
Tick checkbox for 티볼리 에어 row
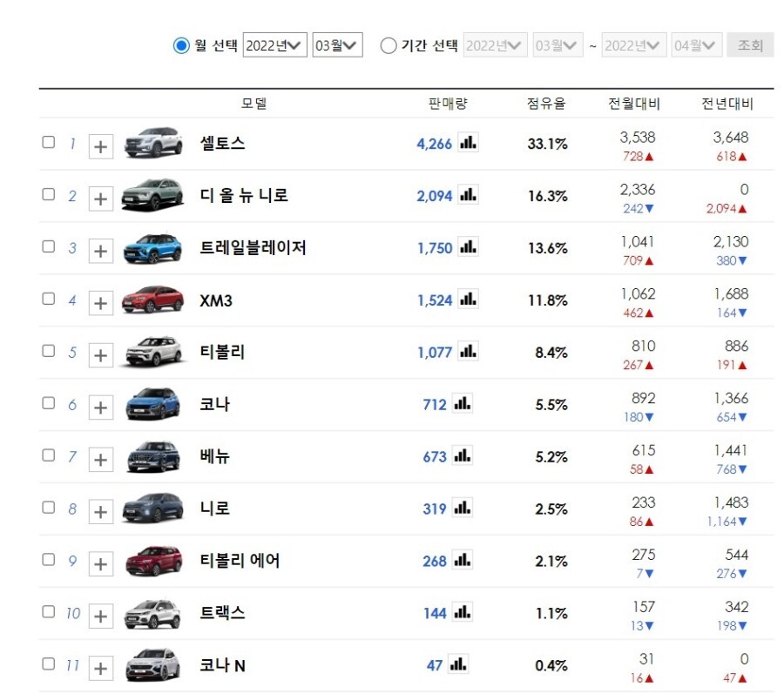(x=49, y=559)
